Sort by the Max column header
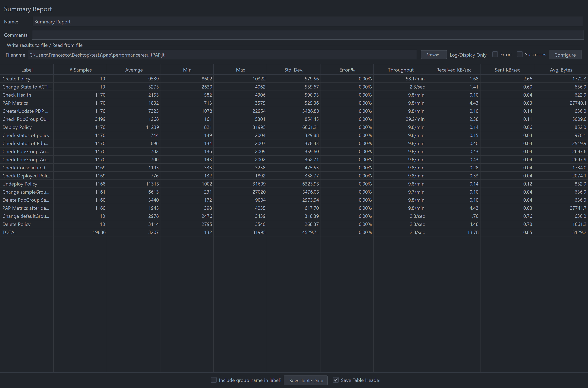 tap(240, 70)
